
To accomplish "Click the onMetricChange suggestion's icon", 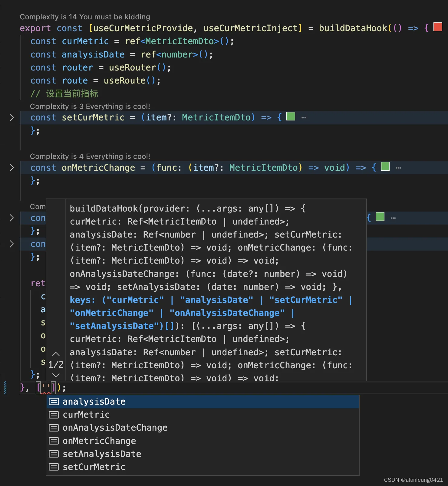I will [x=54, y=441].
